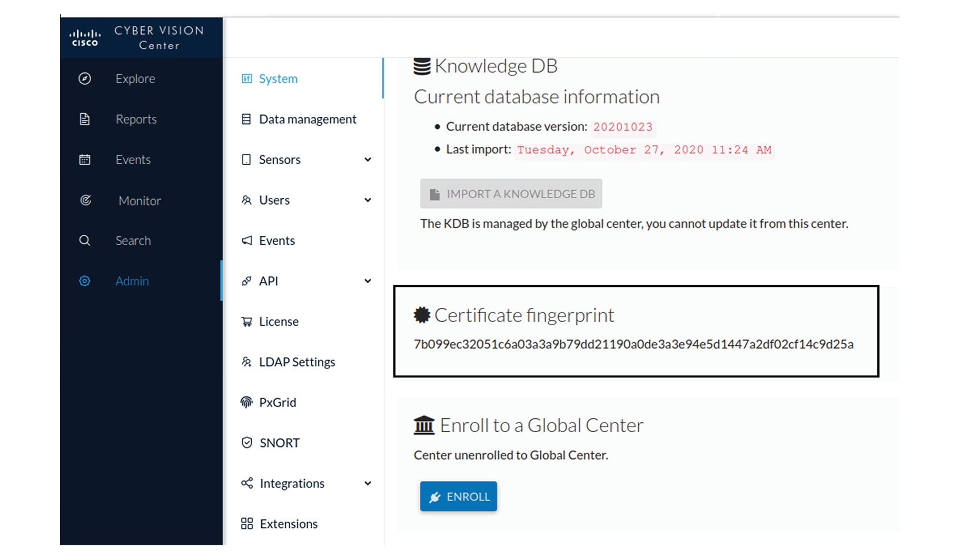Screen dimensions: 960x560
Task: Click the Explore compass icon
Action: (x=85, y=78)
